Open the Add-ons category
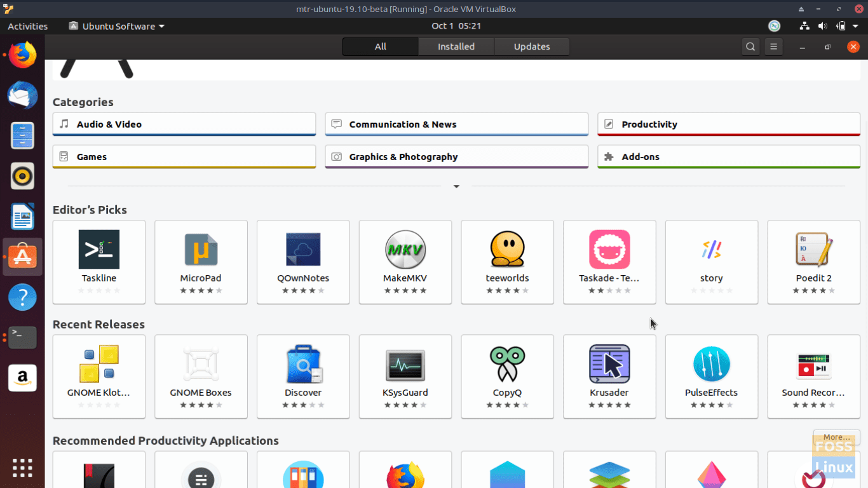Viewport: 868px width, 488px height. (729, 156)
